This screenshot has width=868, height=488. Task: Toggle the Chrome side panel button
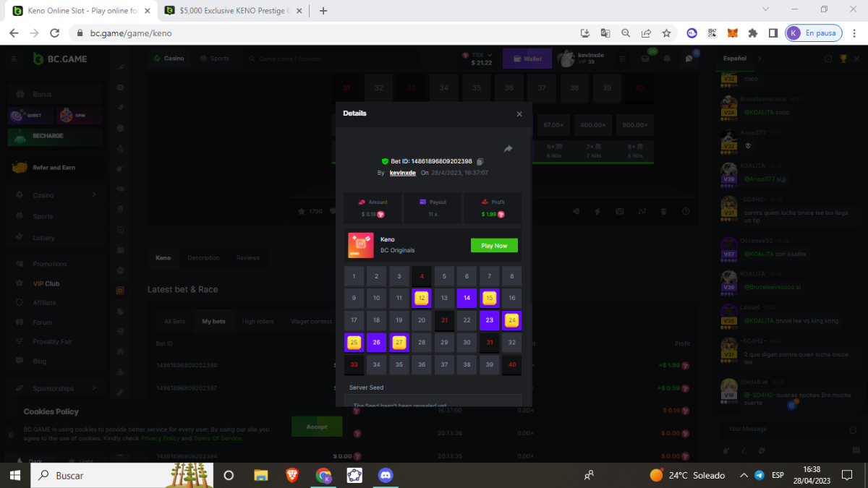coord(773,33)
